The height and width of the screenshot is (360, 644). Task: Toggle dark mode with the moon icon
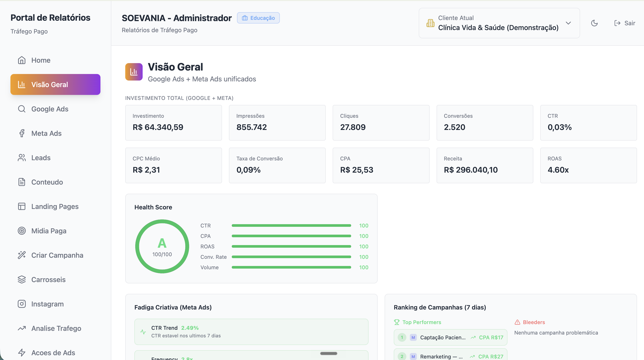pyautogui.click(x=594, y=23)
